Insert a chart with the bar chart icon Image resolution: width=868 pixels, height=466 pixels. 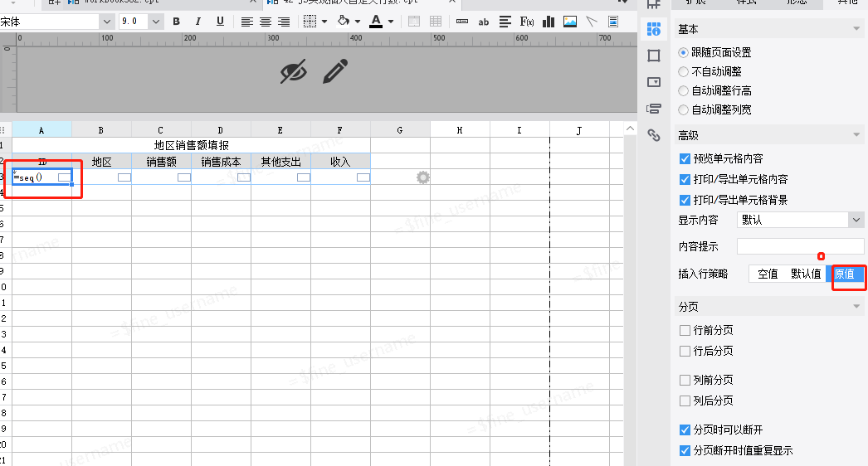(x=549, y=22)
